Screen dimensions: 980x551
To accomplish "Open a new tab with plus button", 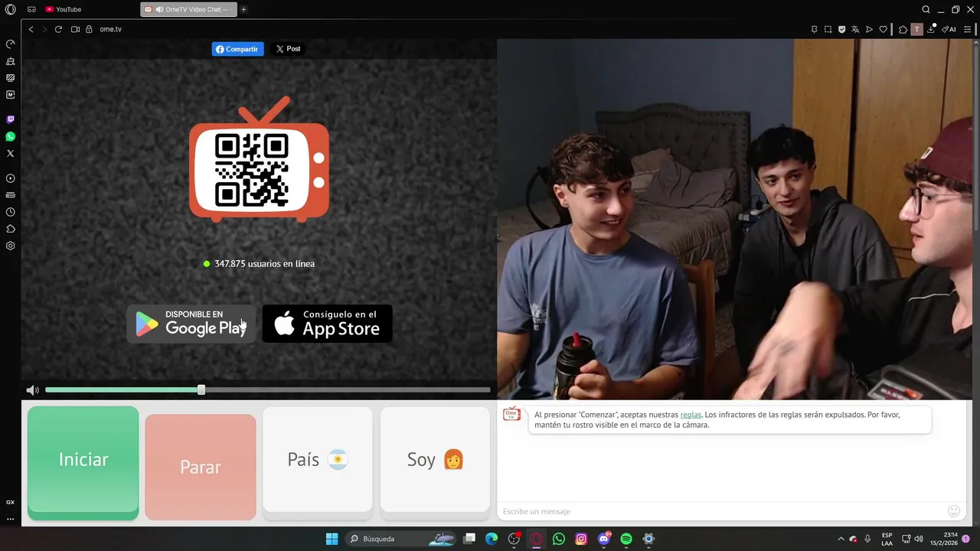I will 243,9.
